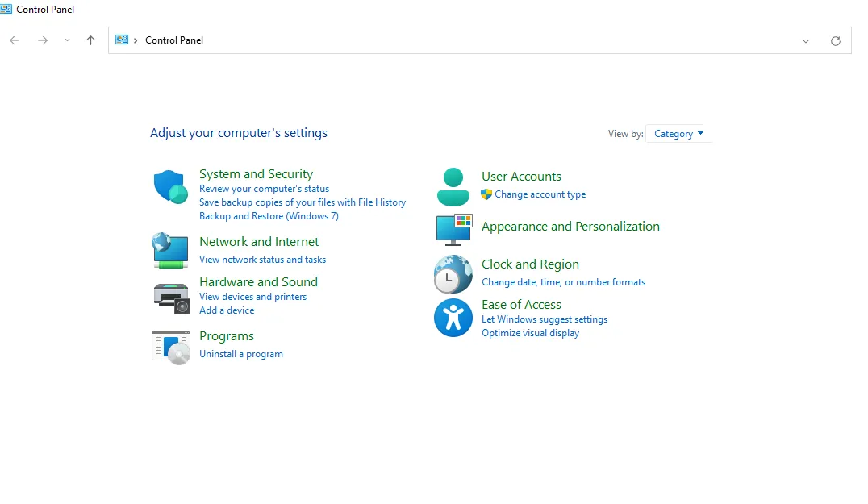Select the Hardware and Sound printer icon
Image resolution: width=868 pixels, height=504 pixels.
[172, 298]
